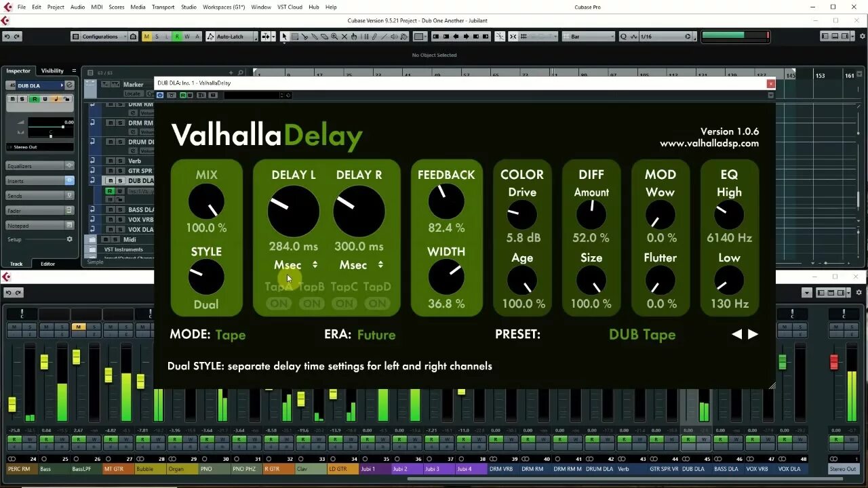Open Equalizers section icon in the Inspector
Image resolution: width=868 pixels, height=488 pixels.
click(69, 166)
